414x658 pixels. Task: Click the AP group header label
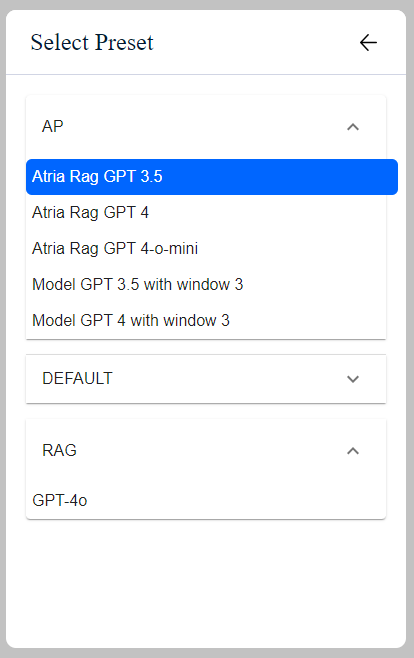click(x=52, y=126)
